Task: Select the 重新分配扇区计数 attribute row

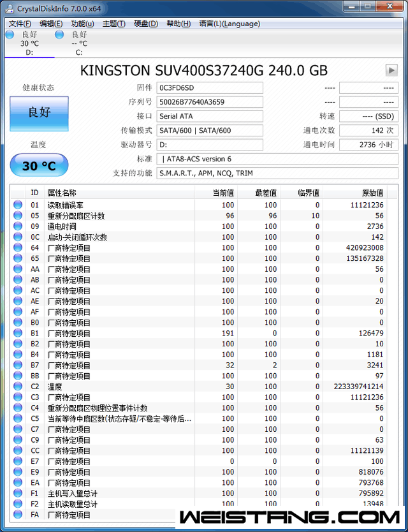Action: click(x=199, y=216)
